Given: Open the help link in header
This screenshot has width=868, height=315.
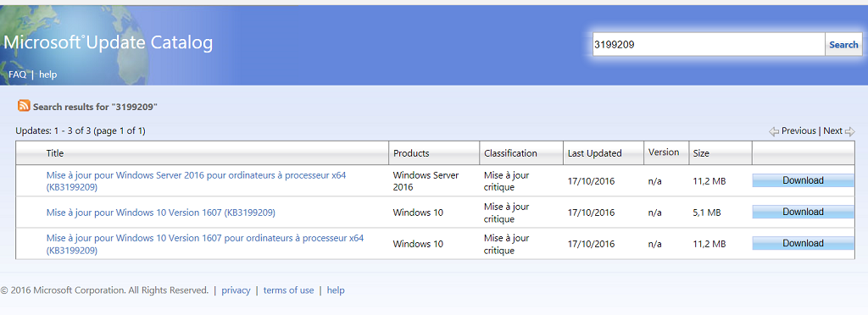Looking at the screenshot, I should click(x=47, y=74).
